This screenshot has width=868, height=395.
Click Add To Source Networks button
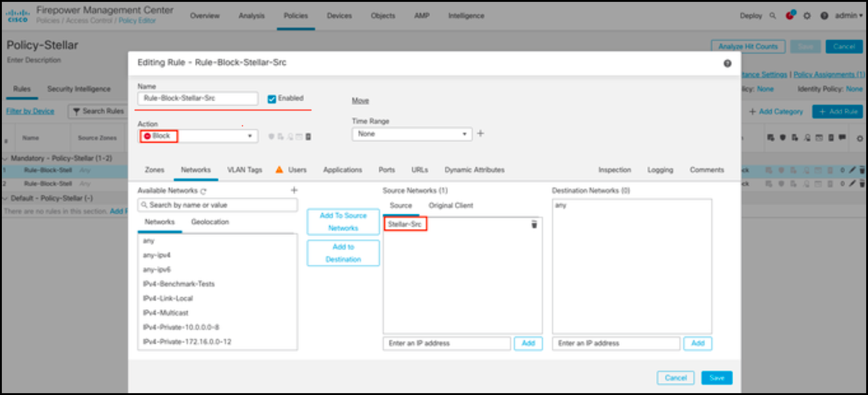[343, 222]
